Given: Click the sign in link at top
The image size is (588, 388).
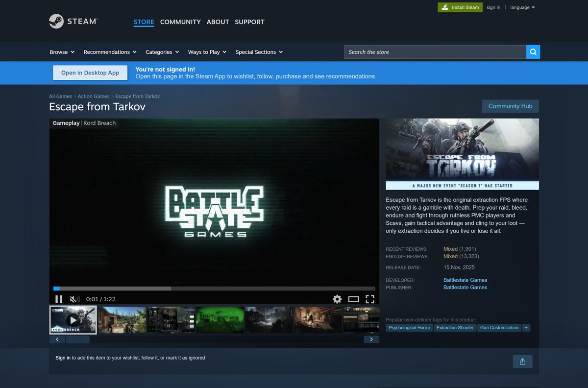Looking at the screenshot, I should 493,7.
